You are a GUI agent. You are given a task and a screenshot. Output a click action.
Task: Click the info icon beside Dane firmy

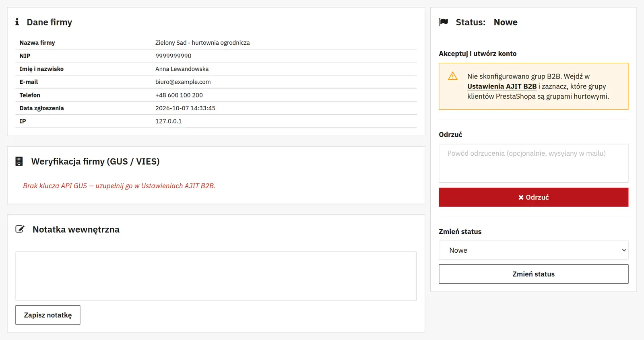(x=17, y=22)
